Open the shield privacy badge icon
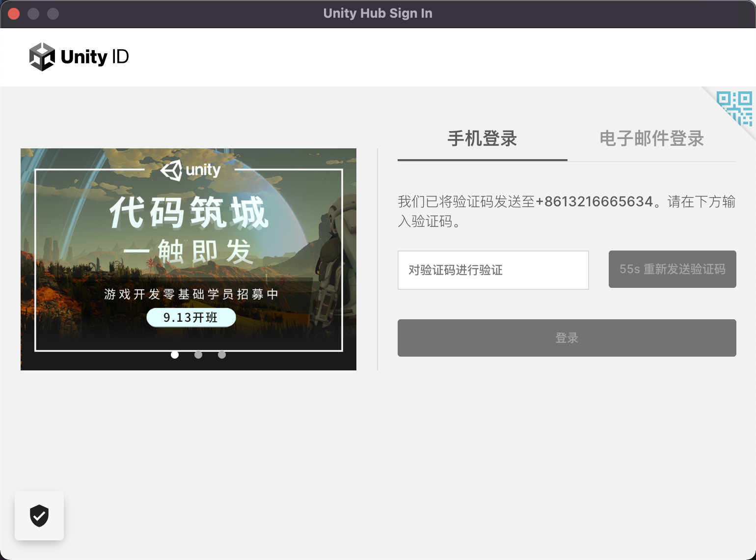 point(39,516)
